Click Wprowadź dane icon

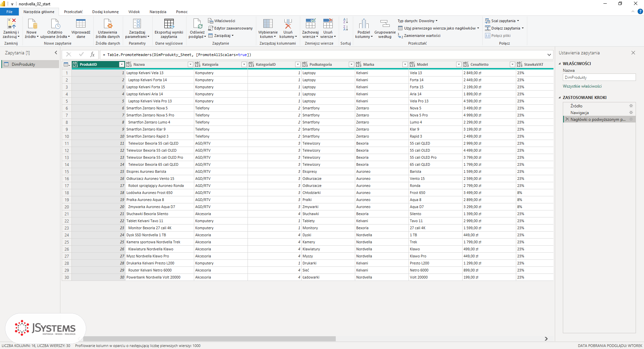tap(81, 24)
